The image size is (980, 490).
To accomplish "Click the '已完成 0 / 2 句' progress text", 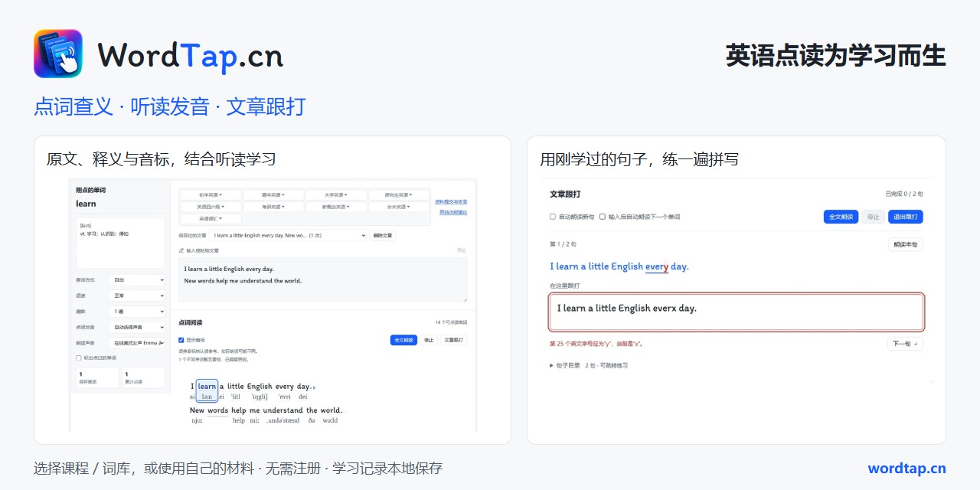I will 904,194.
